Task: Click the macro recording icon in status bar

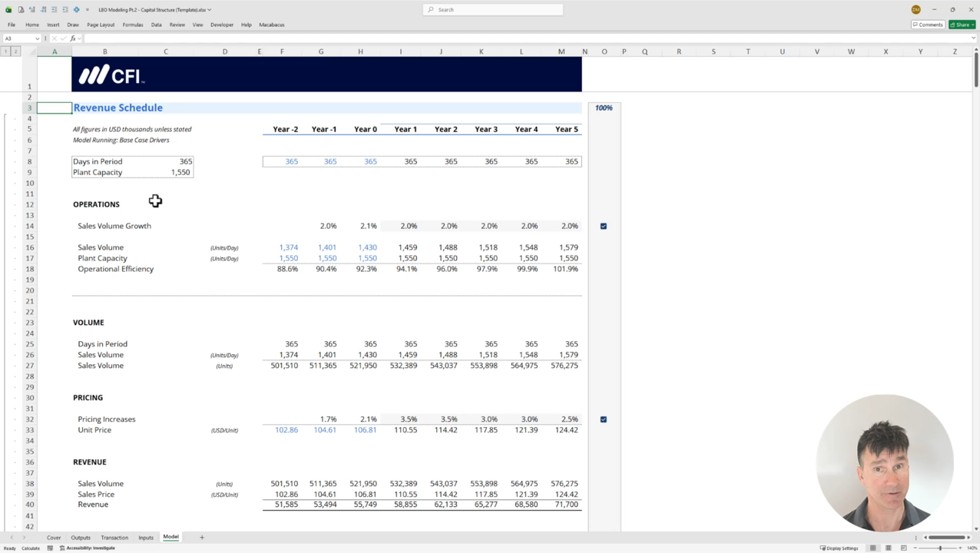Action: [x=50, y=548]
